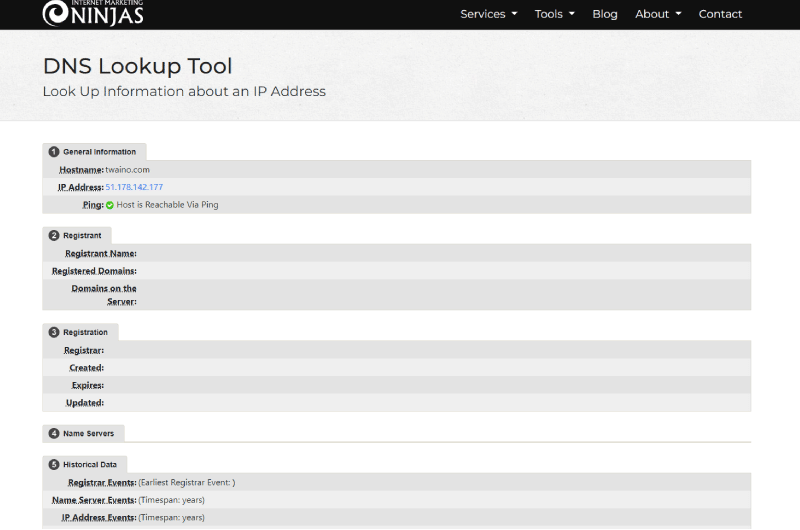
Task: Click the number 1 badge beside General Information
Action: [x=54, y=152]
